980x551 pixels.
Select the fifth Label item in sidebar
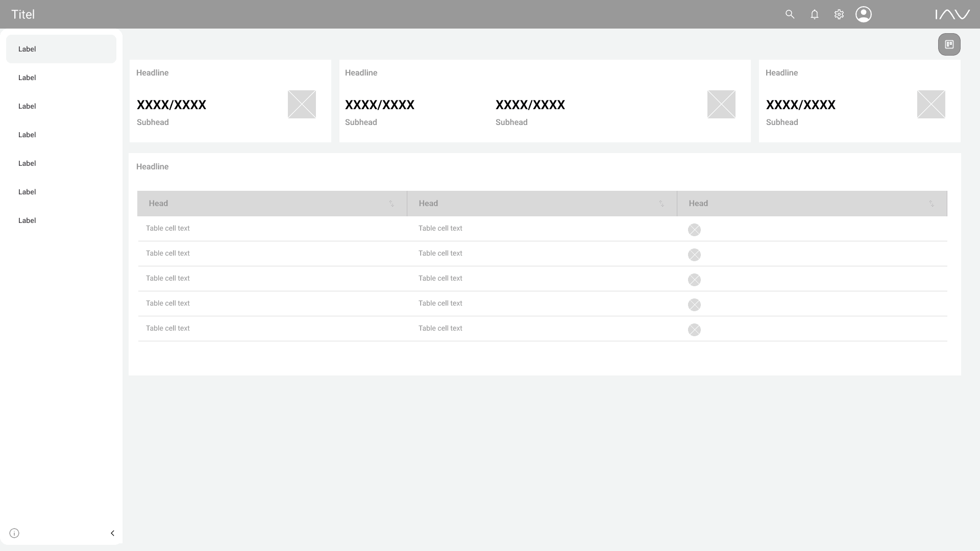[61, 163]
